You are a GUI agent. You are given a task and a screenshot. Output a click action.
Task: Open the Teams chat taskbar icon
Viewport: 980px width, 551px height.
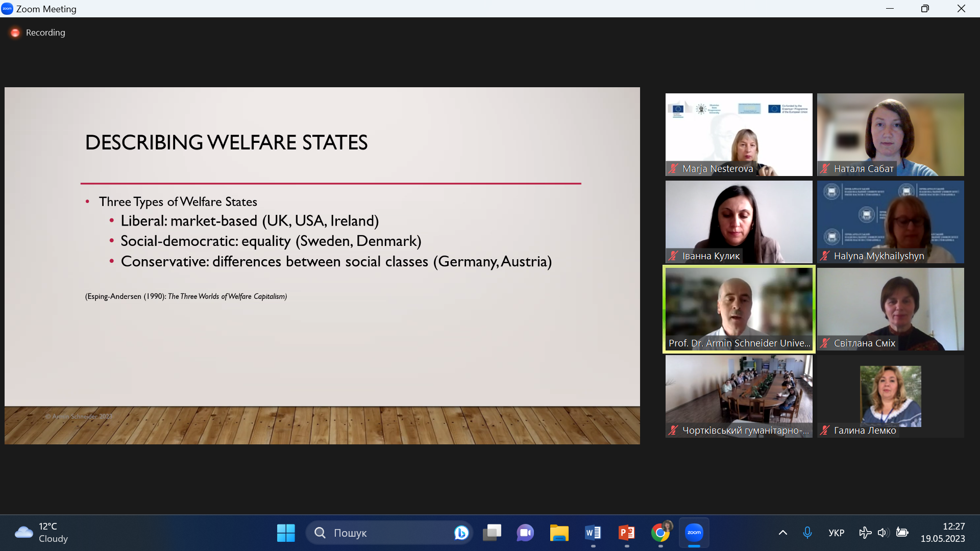pos(525,533)
